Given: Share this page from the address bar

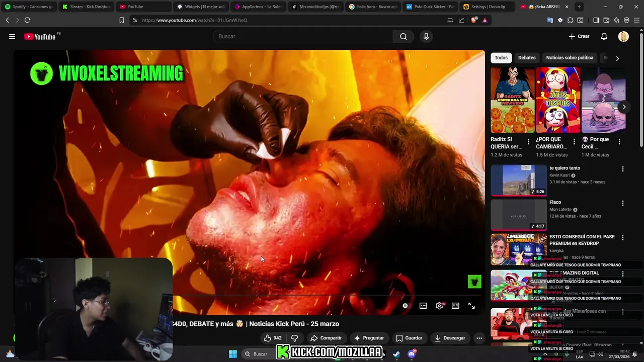Looking at the screenshot, I should point(461,20).
